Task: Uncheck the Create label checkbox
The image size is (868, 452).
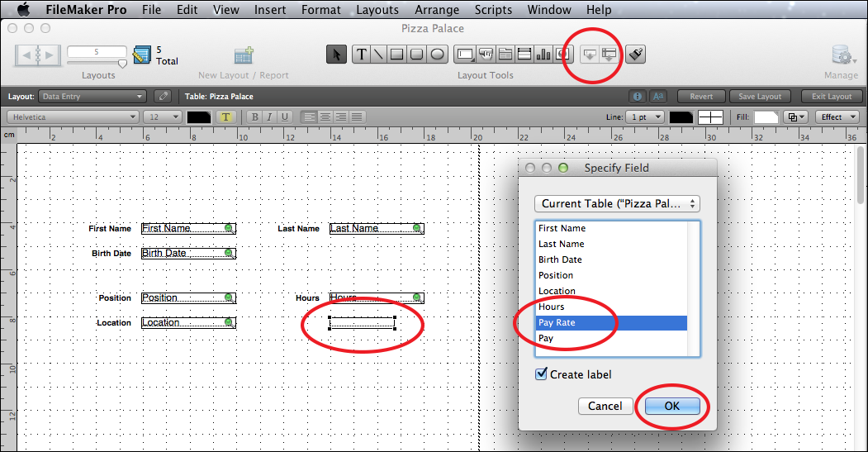Action: tap(542, 373)
